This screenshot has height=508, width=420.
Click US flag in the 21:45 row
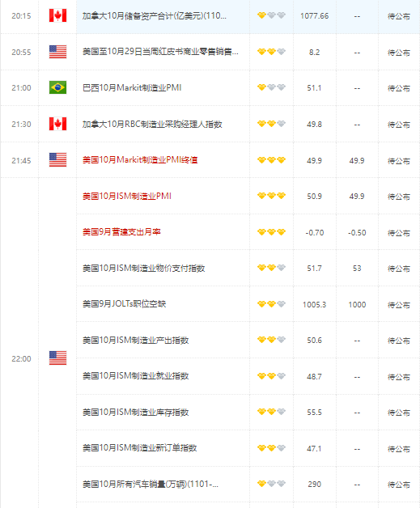[x=57, y=159]
